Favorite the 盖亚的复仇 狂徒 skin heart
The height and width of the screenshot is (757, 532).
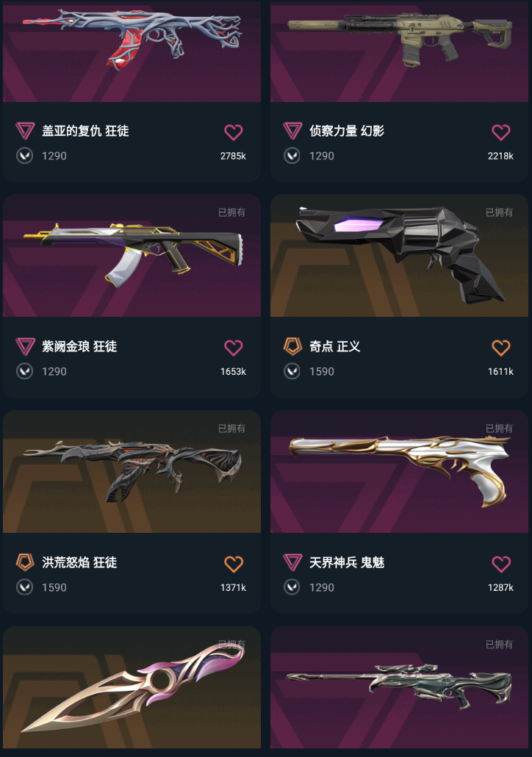pyautogui.click(x=233, y=132)
